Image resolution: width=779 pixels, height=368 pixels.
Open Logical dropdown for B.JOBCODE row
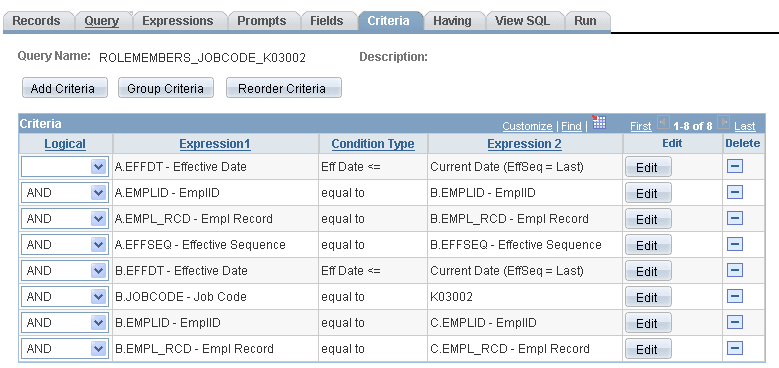[x=65, y=297]
